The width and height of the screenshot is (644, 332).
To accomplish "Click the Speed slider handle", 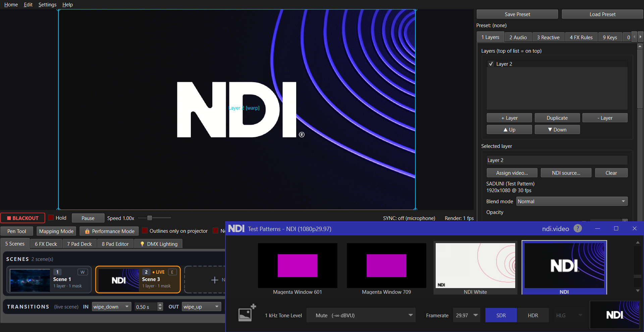I will click(150, 218).
